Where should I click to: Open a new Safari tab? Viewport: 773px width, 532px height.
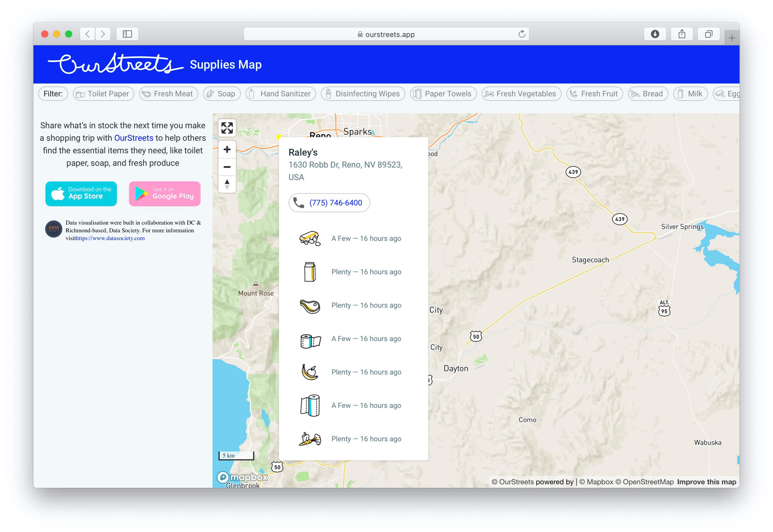732,38
